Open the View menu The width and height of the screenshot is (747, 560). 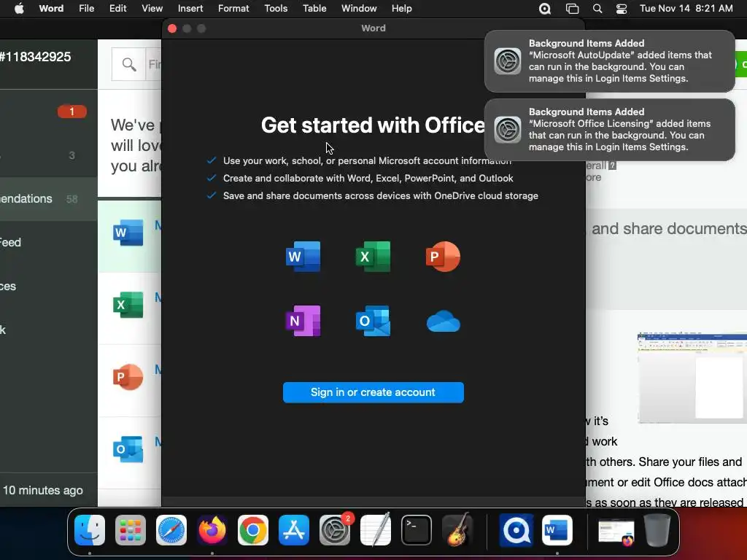pos(152,9)
